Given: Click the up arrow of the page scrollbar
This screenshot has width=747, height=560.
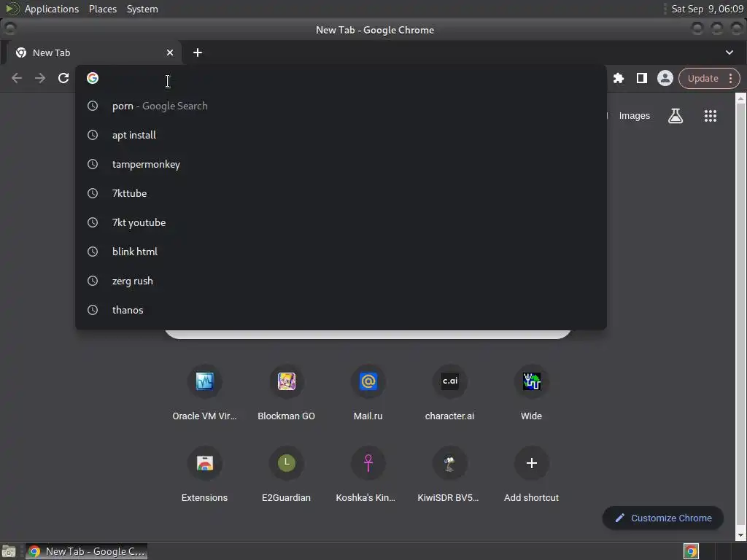Looking at the screenshot, I should (x=740, y=98).
